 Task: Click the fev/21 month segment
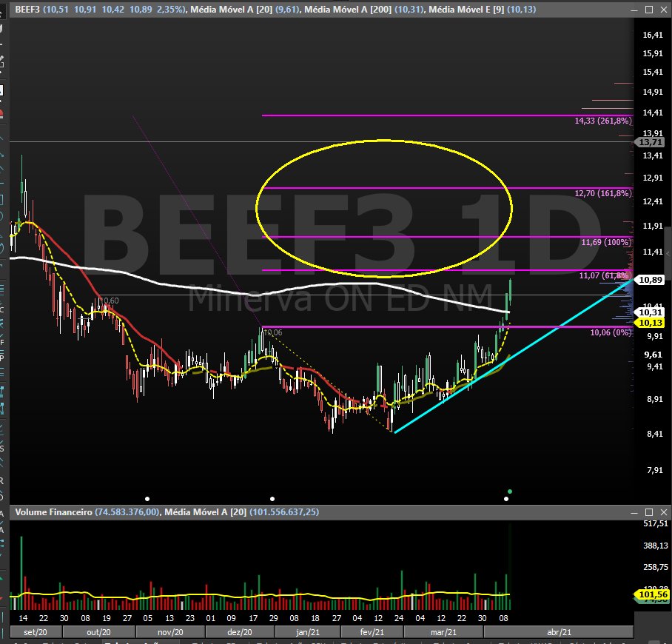click(x=372, y=632)
